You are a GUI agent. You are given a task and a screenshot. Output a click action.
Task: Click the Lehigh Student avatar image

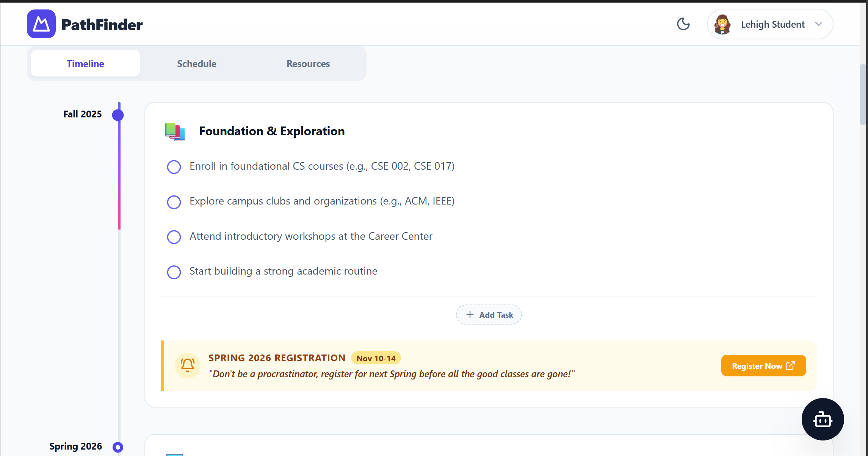pyautogui.click(x=722, y=25)
